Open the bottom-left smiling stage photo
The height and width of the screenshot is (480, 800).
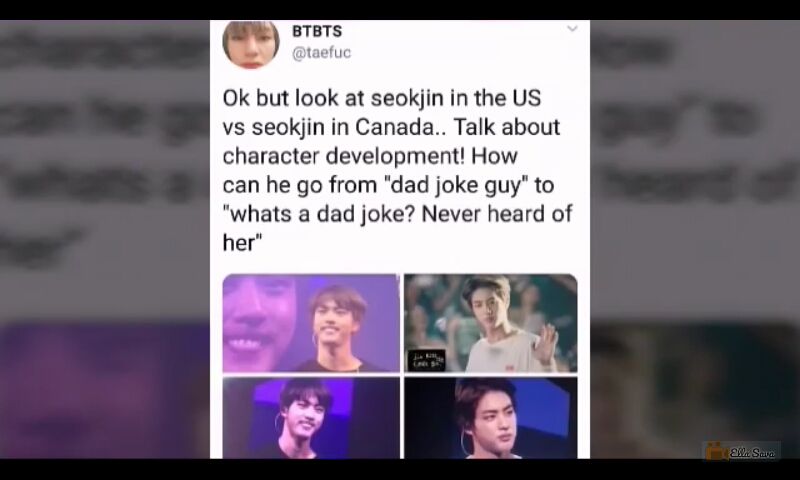pos(311,418)
